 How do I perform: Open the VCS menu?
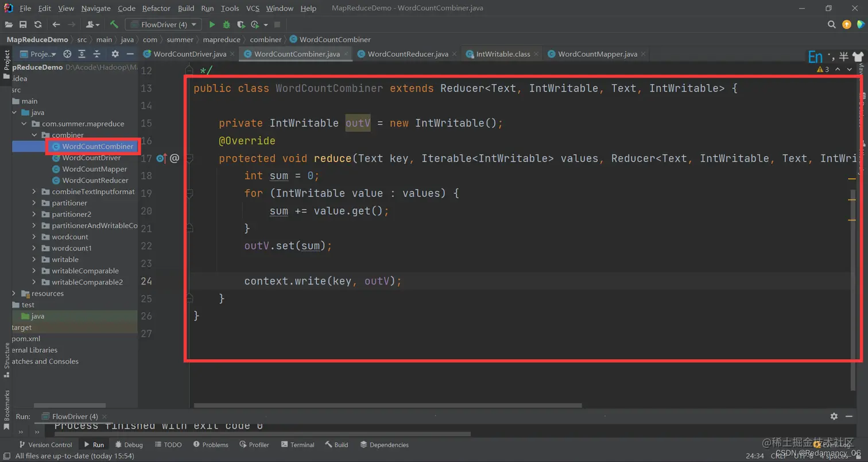pos(253,8)
